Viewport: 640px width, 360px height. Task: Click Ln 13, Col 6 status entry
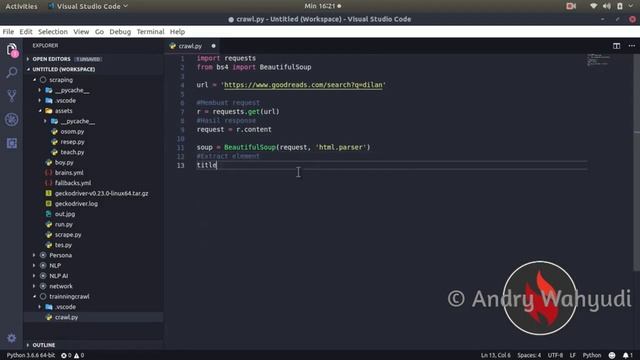pos(495,356)
